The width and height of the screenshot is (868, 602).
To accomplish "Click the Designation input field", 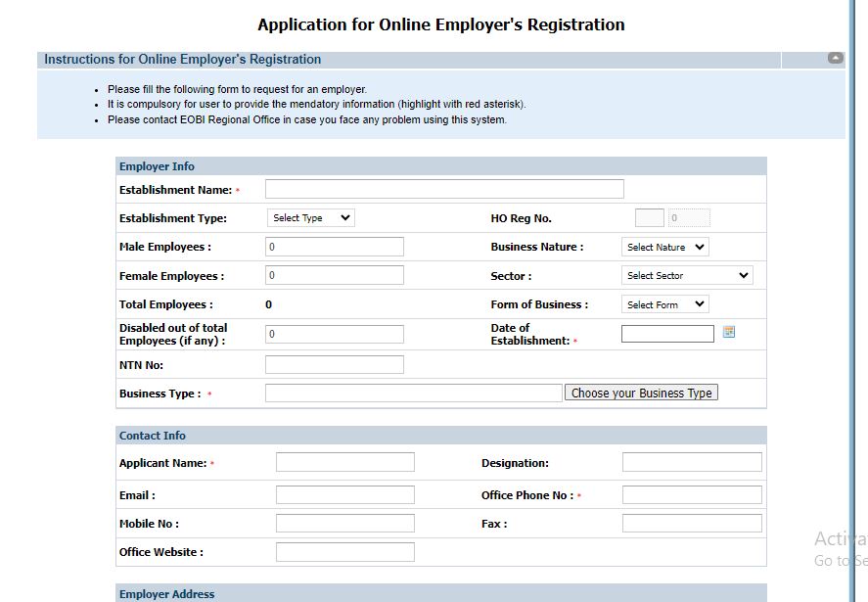I will click(x=692, y=462).
